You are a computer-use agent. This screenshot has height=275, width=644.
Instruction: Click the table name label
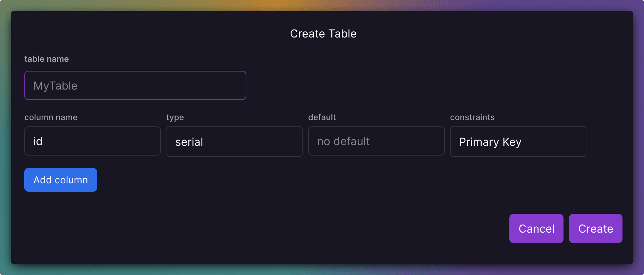(x=46, y=59)
